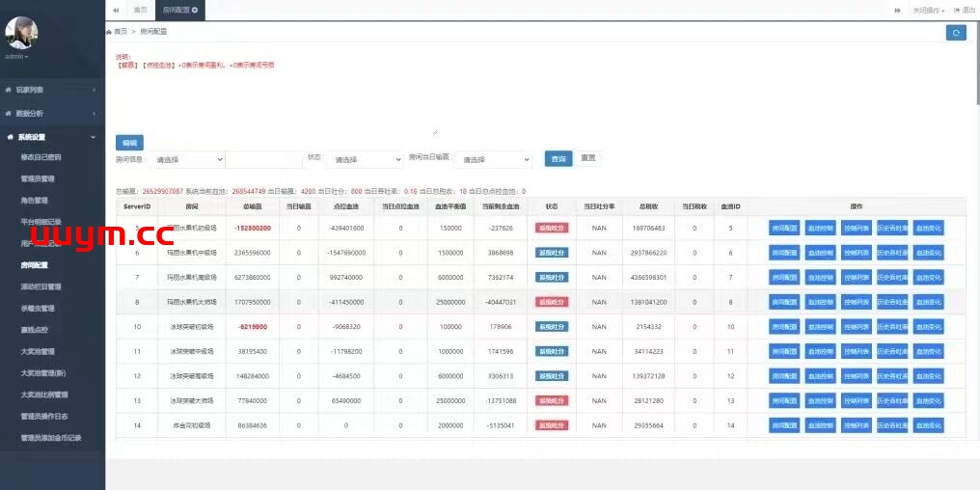Image resolution: width=980 pixels, height=490 pixels.
Task: Click the refresh icon button at top right
Action: click(955, 32)
